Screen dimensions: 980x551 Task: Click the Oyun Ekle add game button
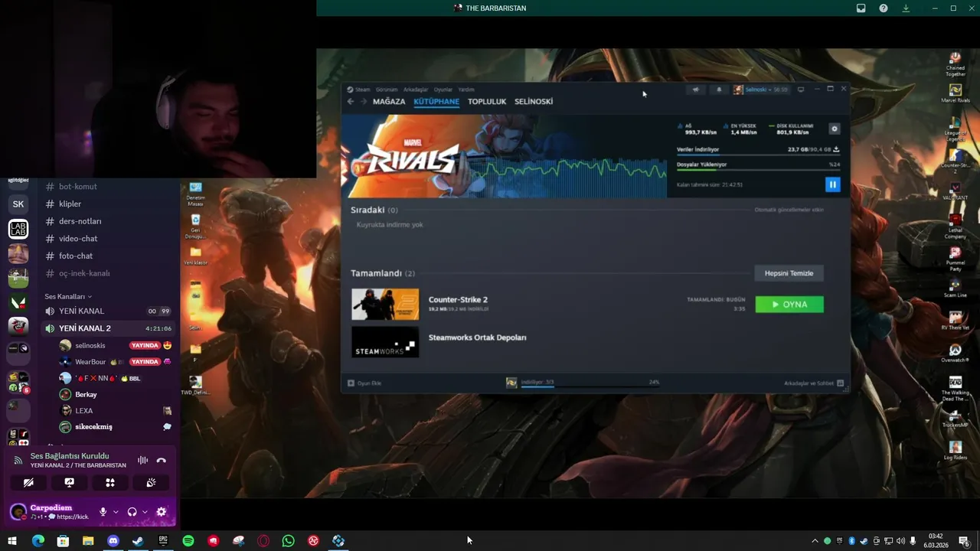pos(364,383)
